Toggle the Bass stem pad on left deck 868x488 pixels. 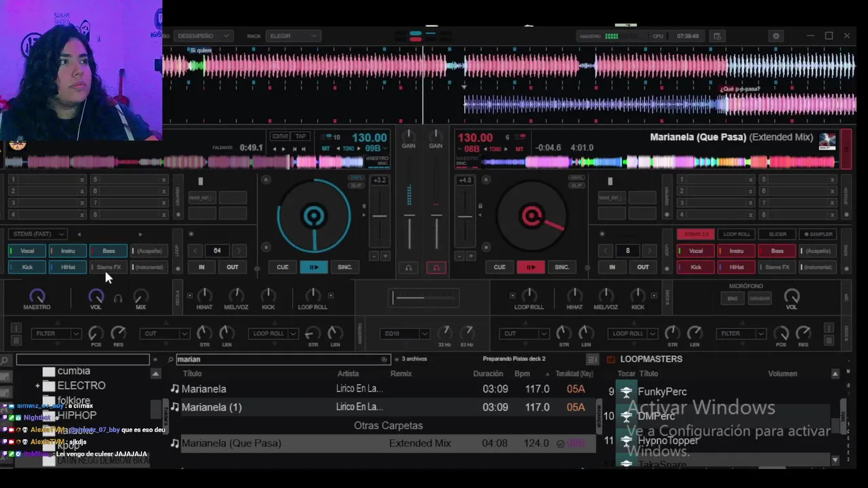pos(108,251)
